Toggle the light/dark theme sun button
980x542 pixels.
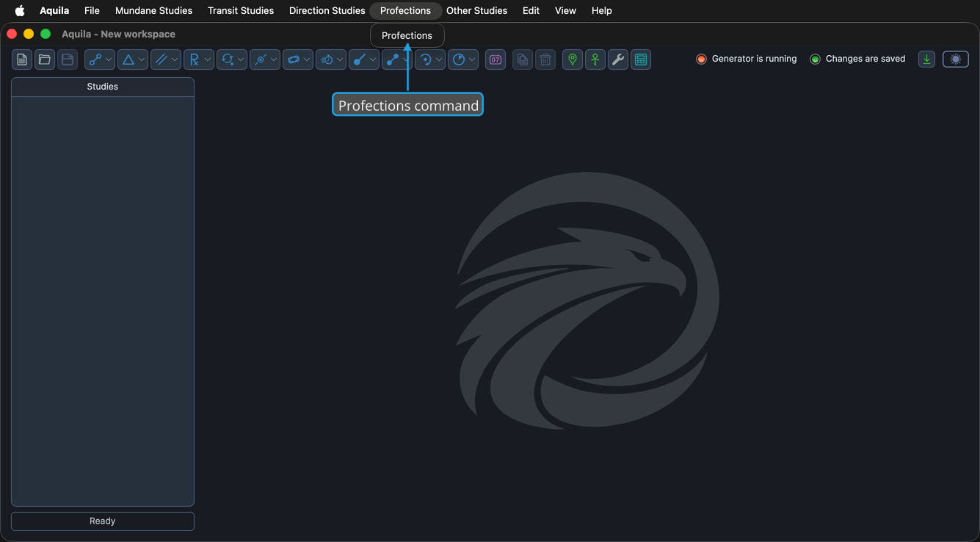(956, 59)
